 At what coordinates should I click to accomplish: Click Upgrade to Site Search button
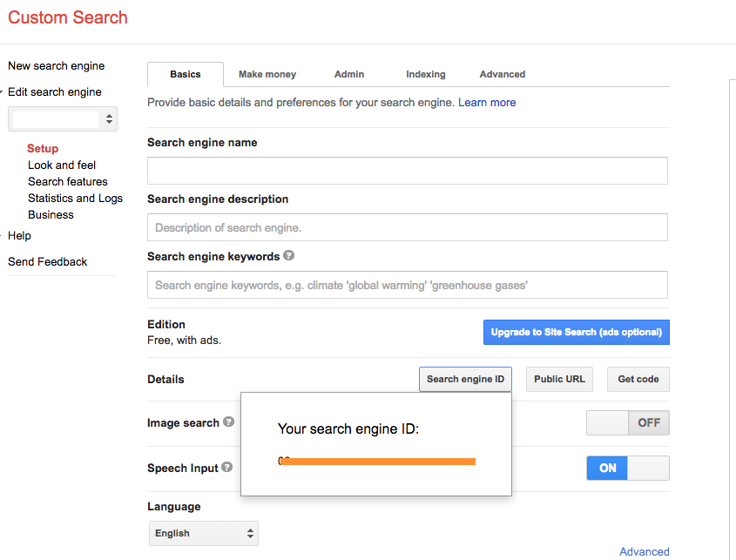point(576,332)
